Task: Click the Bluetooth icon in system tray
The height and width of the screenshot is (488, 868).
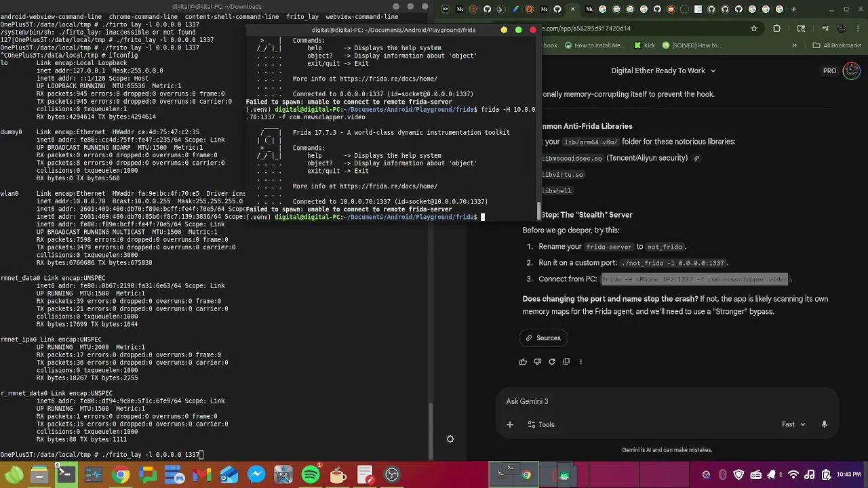Action: click(722, 474)
